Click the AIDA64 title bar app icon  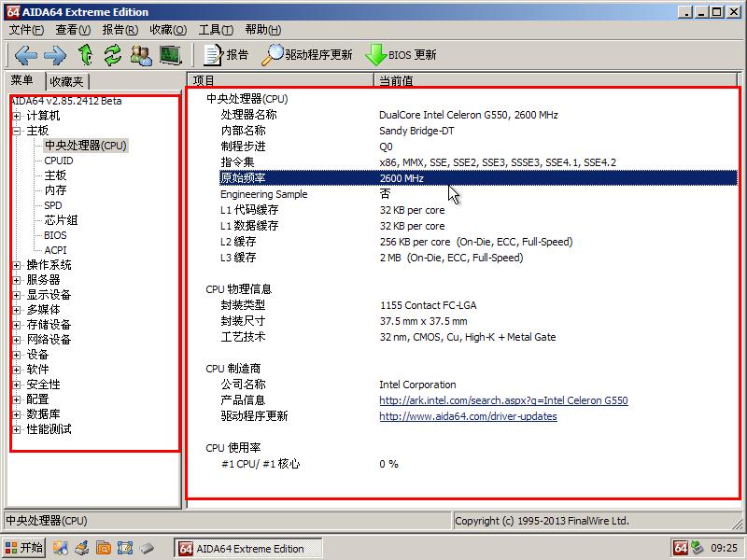tap(13, 12)
